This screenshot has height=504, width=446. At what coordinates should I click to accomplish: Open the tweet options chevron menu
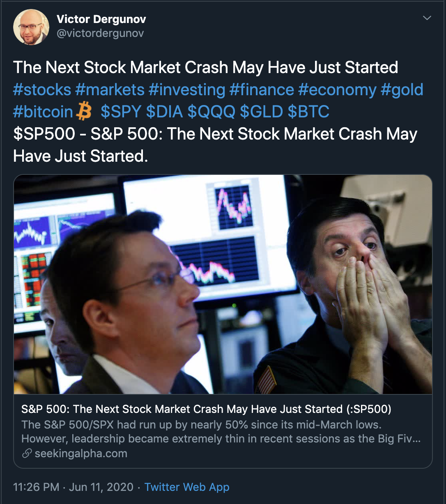[x=427, y=18]
